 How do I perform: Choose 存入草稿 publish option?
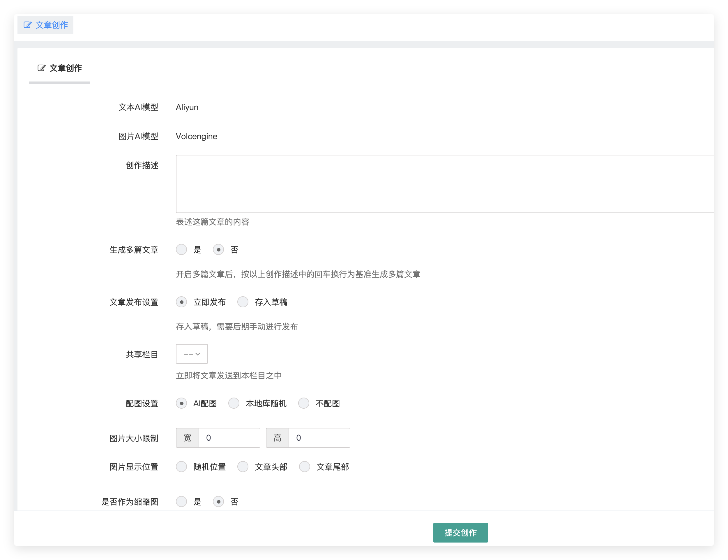coord(243,302)
